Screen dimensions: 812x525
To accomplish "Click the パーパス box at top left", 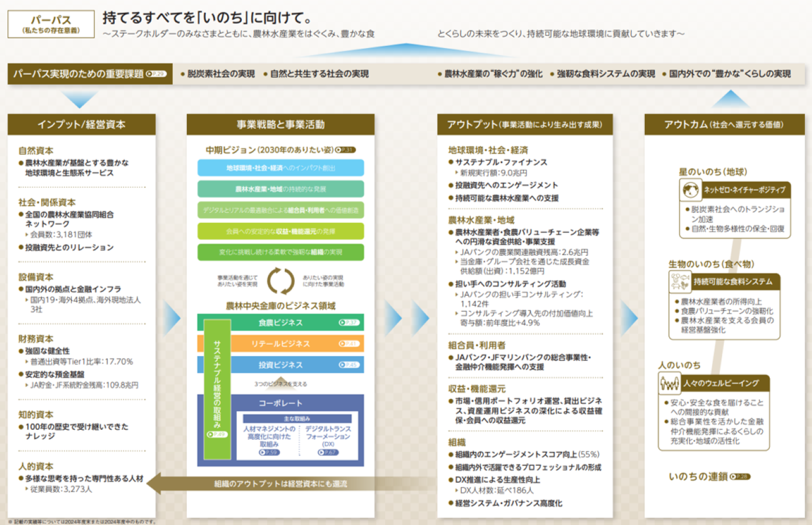I will [x=51, y=24].
